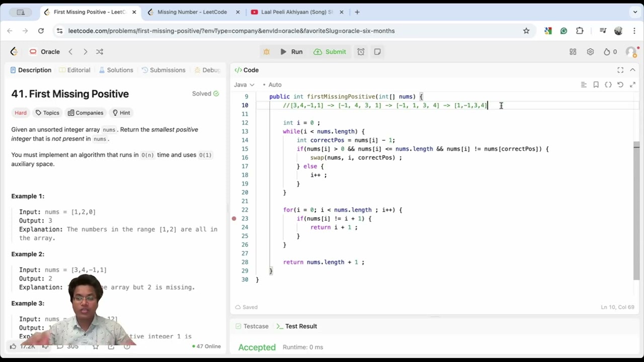644x362 pixels.
Task: Click the Auto setting in editor
Action: click(x=272, y=84)
